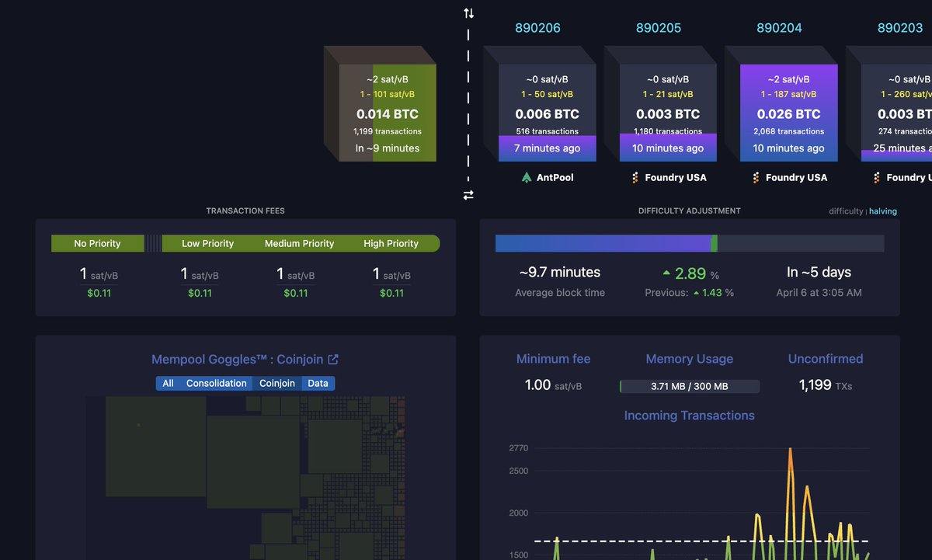Screen dimensions: 932x560
Task: Open the pending mempool block of 1,199 transactions
Action: pyautogui.click(x=387, y=113)
